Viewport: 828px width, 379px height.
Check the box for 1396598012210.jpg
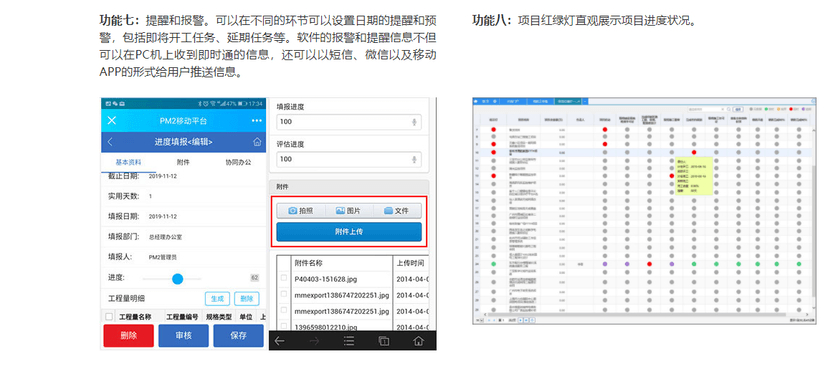pos(284,326)
